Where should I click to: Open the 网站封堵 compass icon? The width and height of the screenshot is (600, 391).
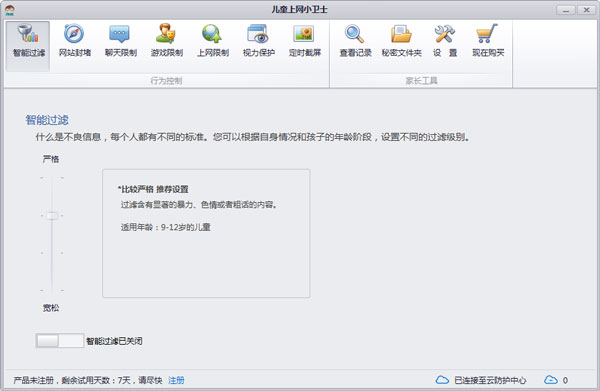coord(74,34)
